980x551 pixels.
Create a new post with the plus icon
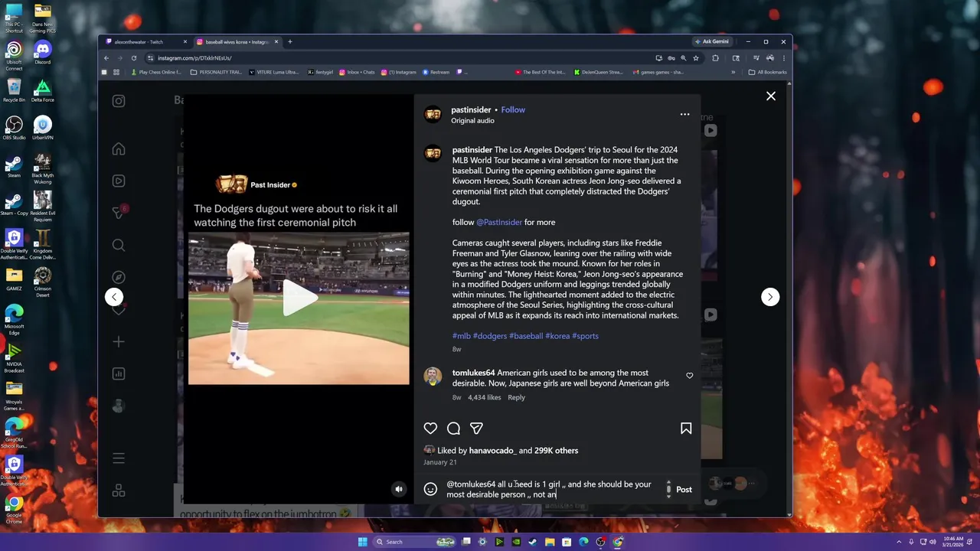click(119, 341)
